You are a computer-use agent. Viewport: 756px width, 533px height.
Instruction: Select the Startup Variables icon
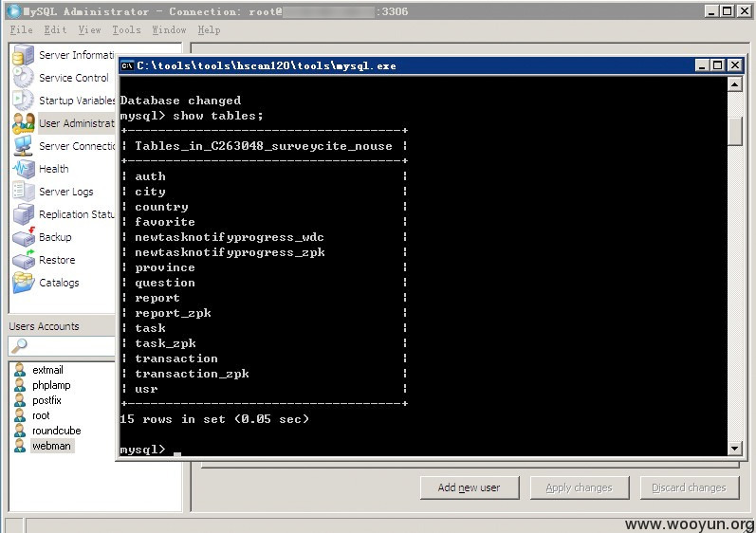coord(23,101)
